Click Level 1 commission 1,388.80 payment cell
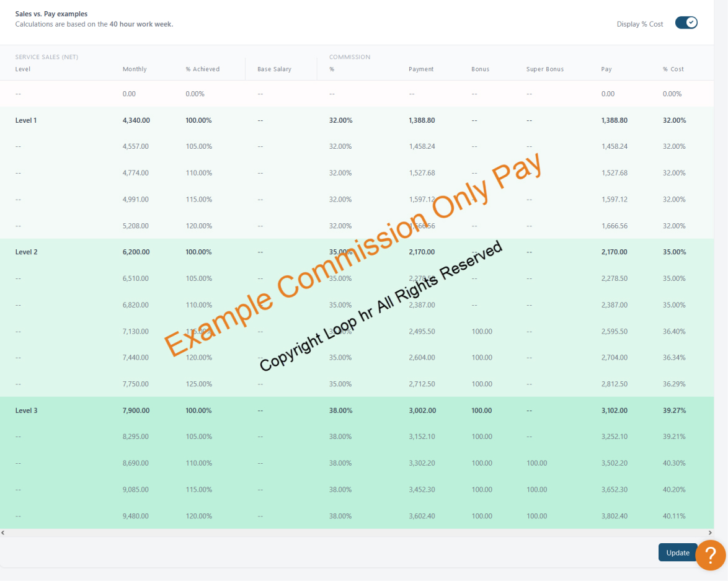This screenshot has width=728, height=581. coord(422,120)
